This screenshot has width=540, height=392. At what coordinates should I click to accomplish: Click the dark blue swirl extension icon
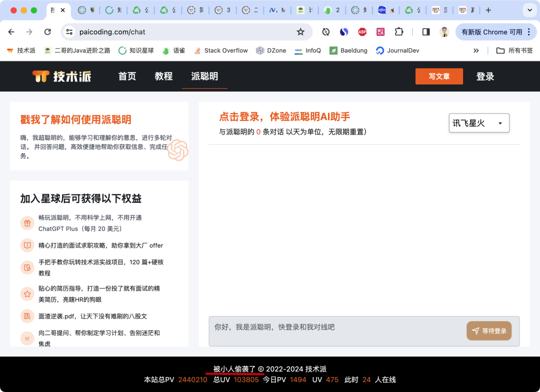[x=344, y=32]
